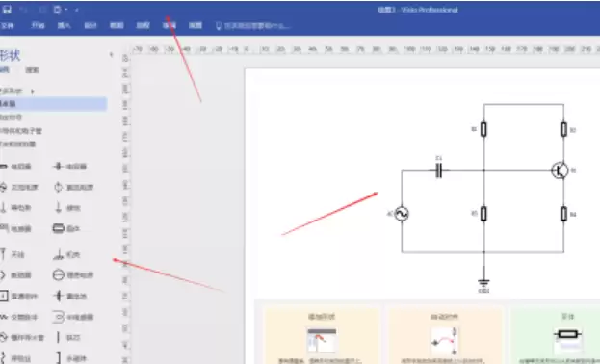Choose the 天线 antenna shape in stencil
The image size is (600, 364).
coord(13,254)
